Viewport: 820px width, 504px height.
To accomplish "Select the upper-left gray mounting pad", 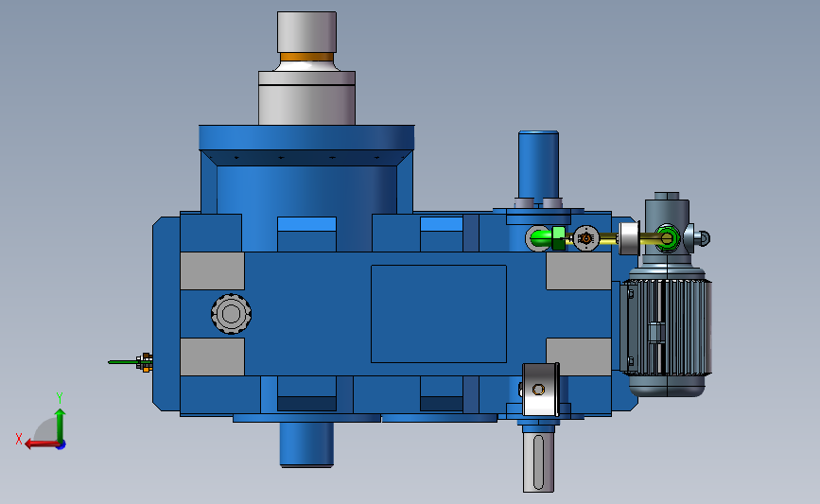I will click(212, 270).
